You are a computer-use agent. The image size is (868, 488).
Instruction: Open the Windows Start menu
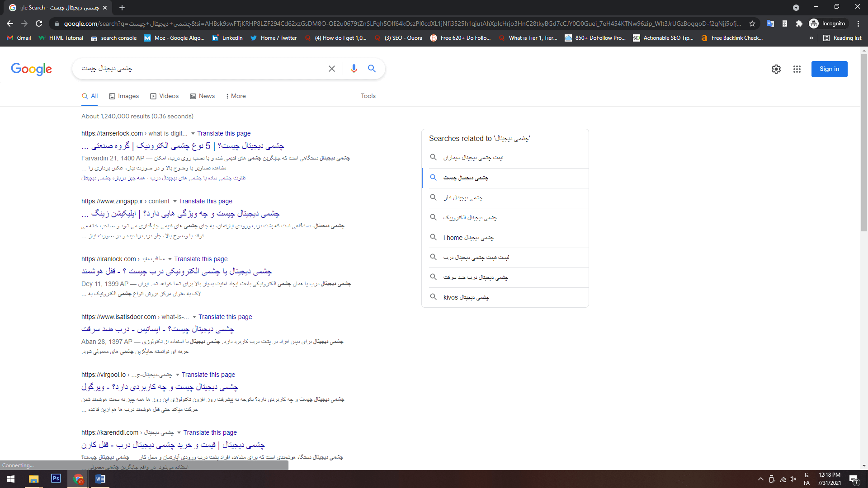coord(11,479)
